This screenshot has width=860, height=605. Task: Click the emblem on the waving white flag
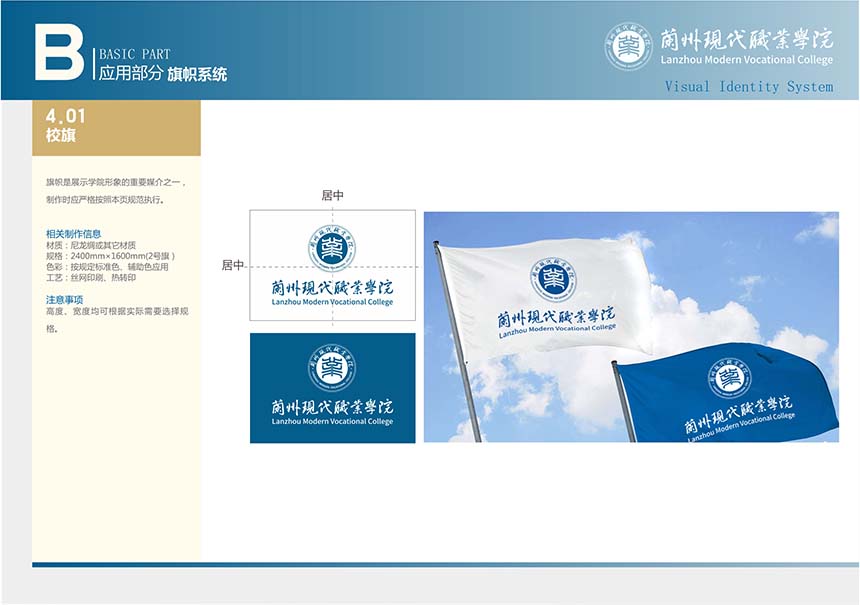[553, 279]
